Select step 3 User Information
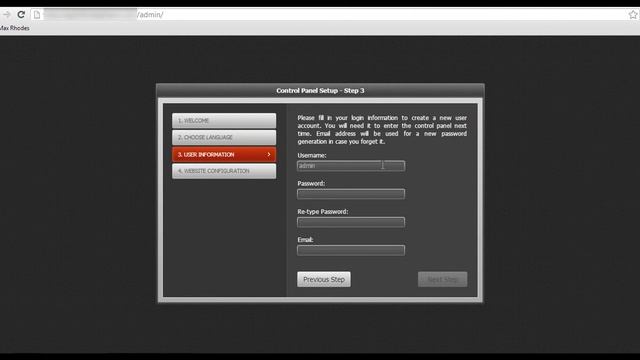 [224, 155]
